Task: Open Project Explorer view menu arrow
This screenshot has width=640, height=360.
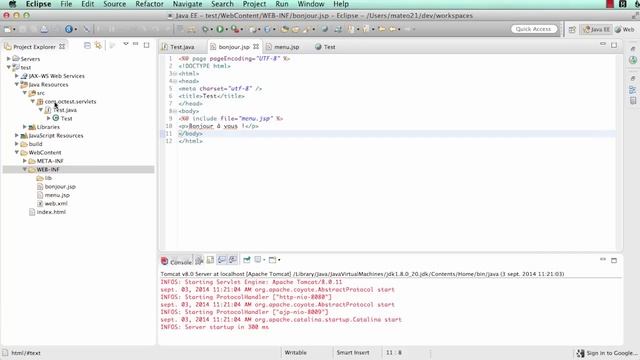Action: click(x=126, y=44)
